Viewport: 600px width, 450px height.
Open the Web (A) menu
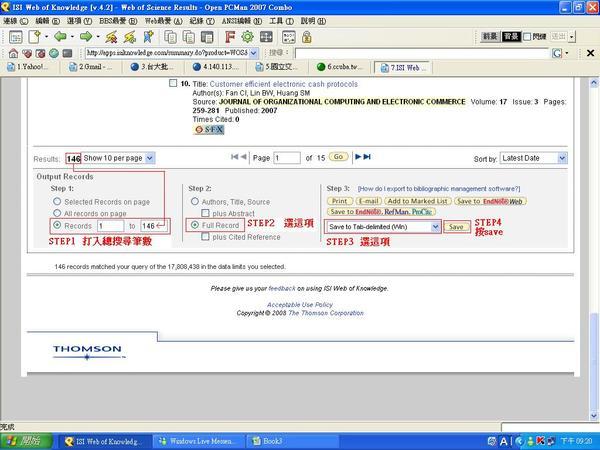[163, 21]
